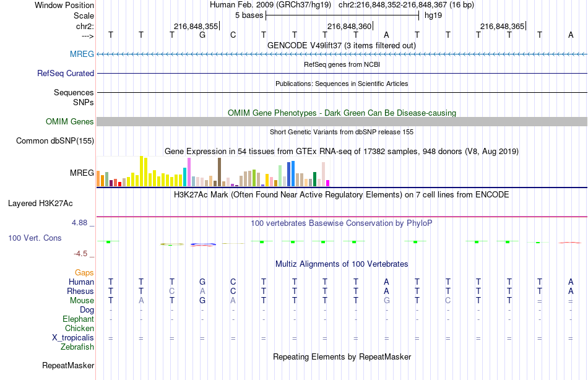Select the OMIM Genes gray bar
Screen dimensions: 588x380
pyautogui.click(x=342, y=121)
